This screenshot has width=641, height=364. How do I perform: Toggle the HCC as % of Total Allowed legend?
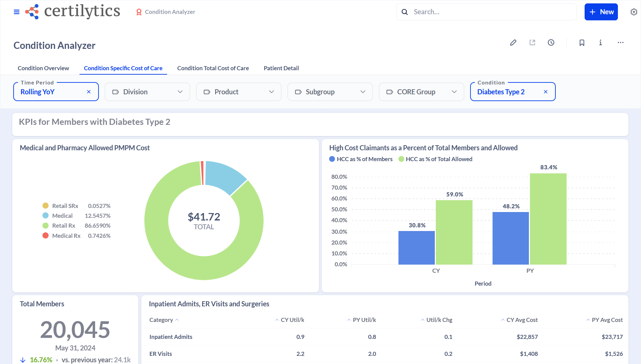[435, 159]
